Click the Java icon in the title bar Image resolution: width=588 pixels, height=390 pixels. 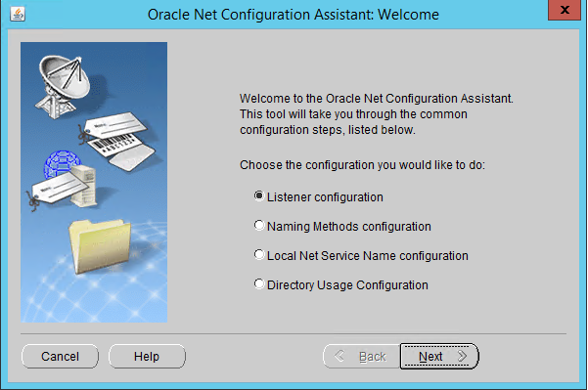tap(18, 15)
